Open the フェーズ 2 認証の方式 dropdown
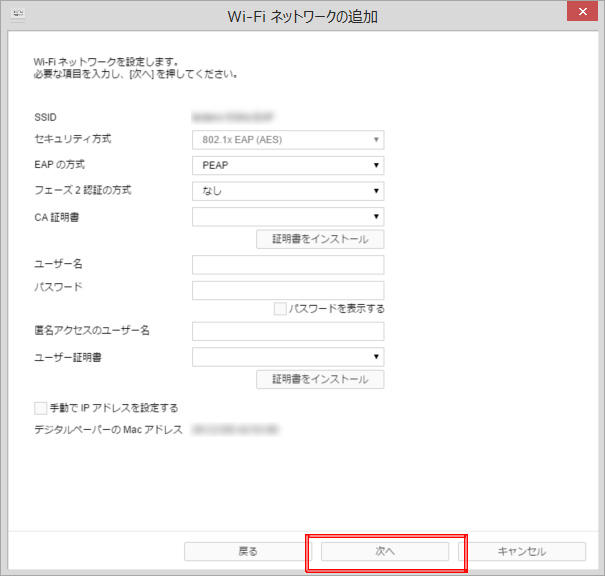Screen dimensions: 605x576 click(287, 191)
